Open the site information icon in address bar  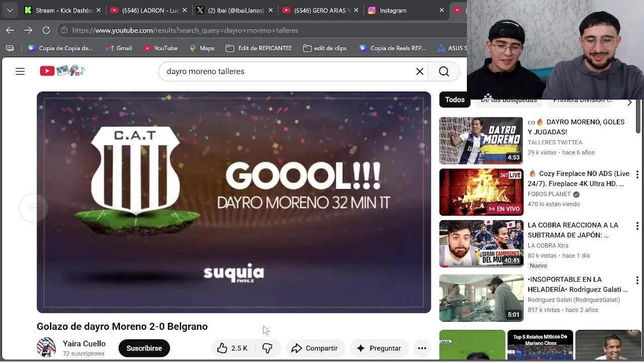pos(64,30)
